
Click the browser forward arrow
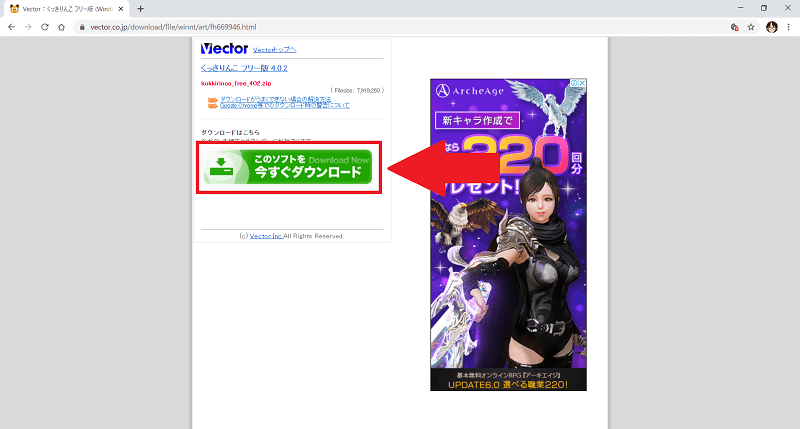[x=28, y=27]
